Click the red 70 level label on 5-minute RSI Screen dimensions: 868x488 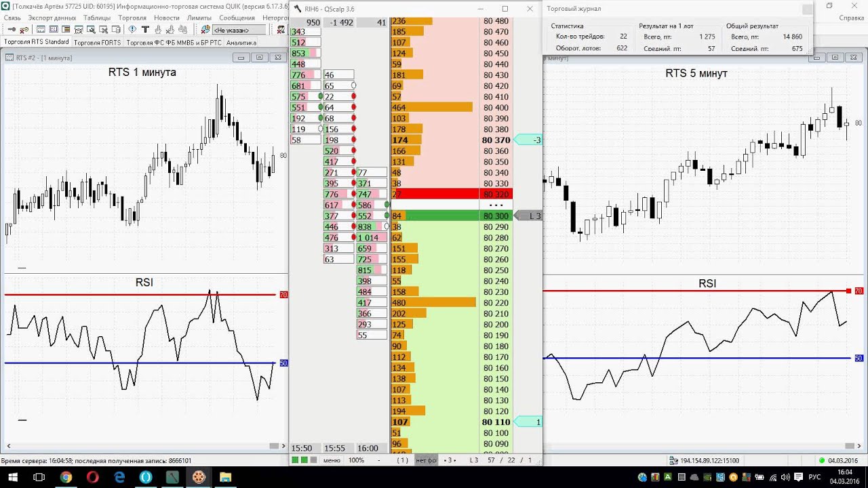pyautogui.click(x=859, y=291)
